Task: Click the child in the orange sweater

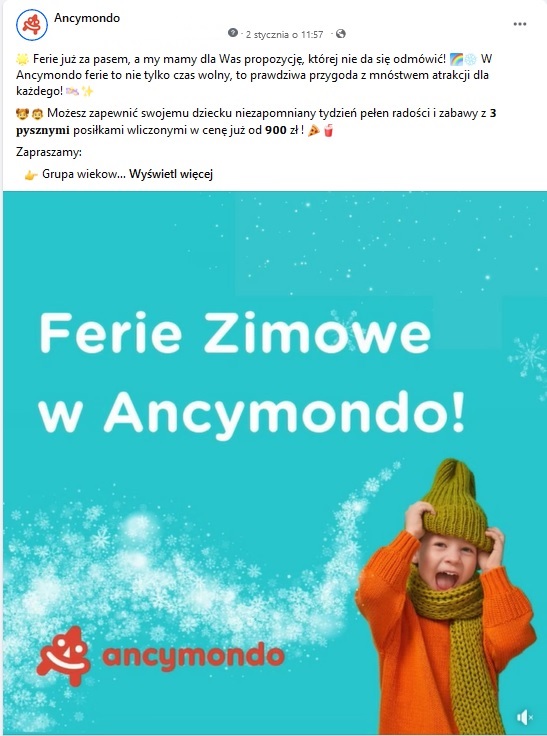Action: click(x=446, y=597)
